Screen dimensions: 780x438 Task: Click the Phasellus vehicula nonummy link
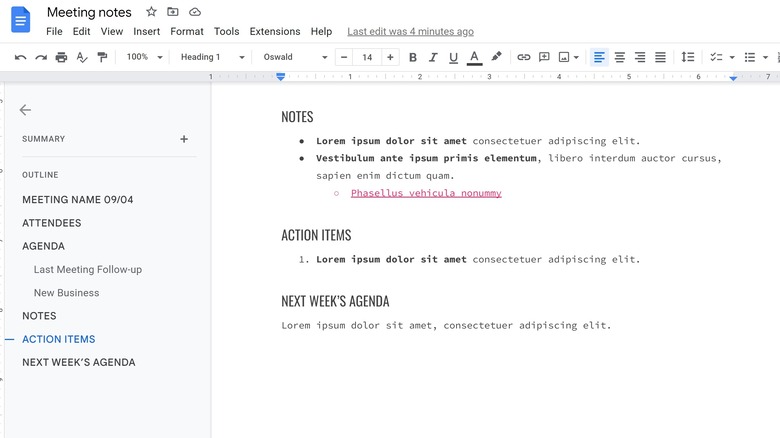(426, 193)
